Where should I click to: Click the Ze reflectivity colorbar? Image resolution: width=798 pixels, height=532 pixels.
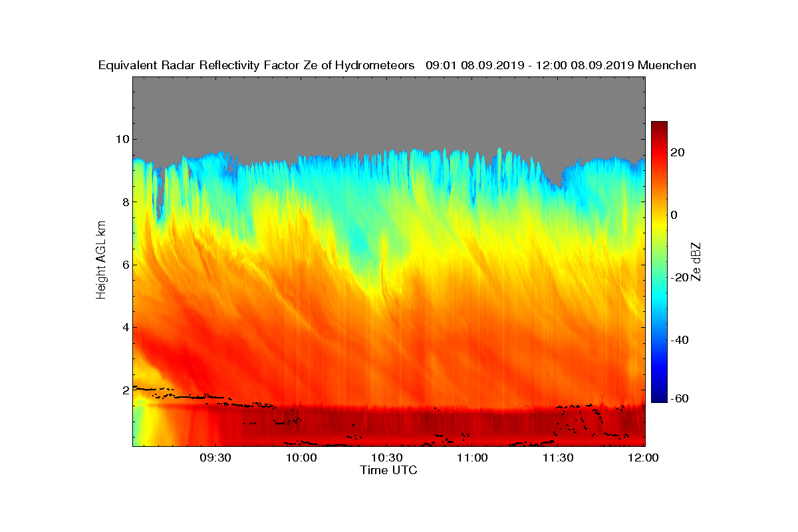(659, 262)
